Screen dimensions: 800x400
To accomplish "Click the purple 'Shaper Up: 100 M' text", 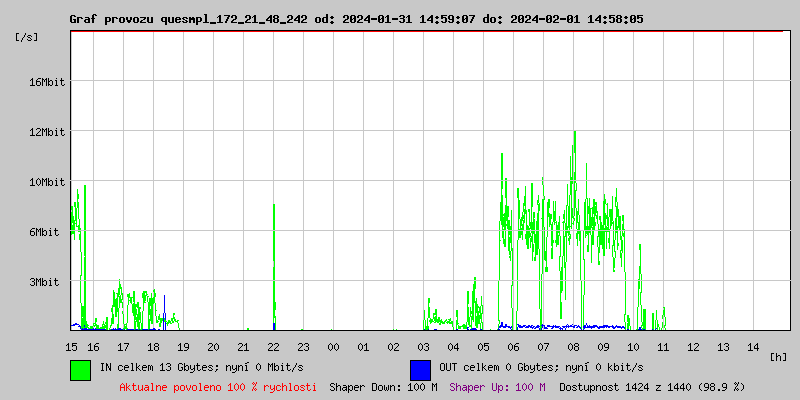I will [x=497, y=387].
